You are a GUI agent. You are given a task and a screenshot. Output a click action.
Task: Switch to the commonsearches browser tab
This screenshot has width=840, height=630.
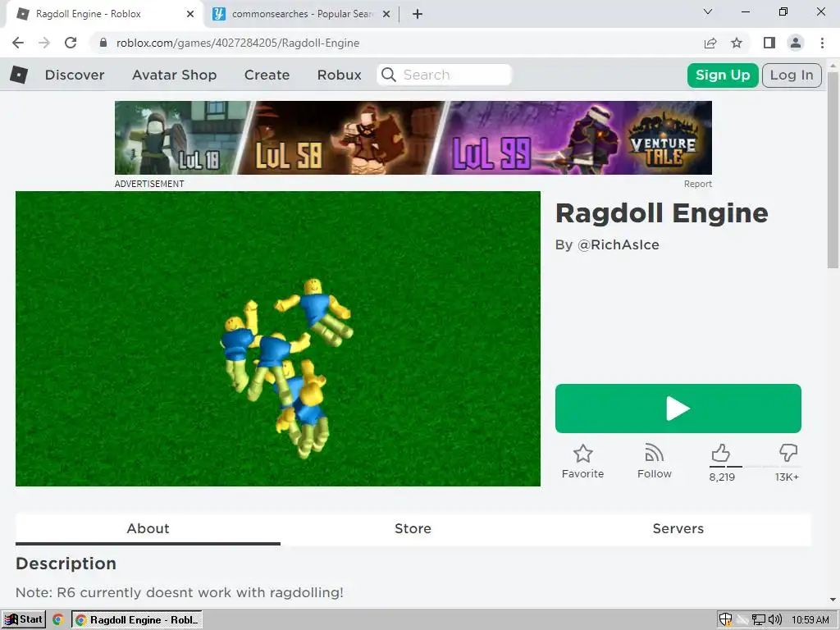[x=300, y=14]
